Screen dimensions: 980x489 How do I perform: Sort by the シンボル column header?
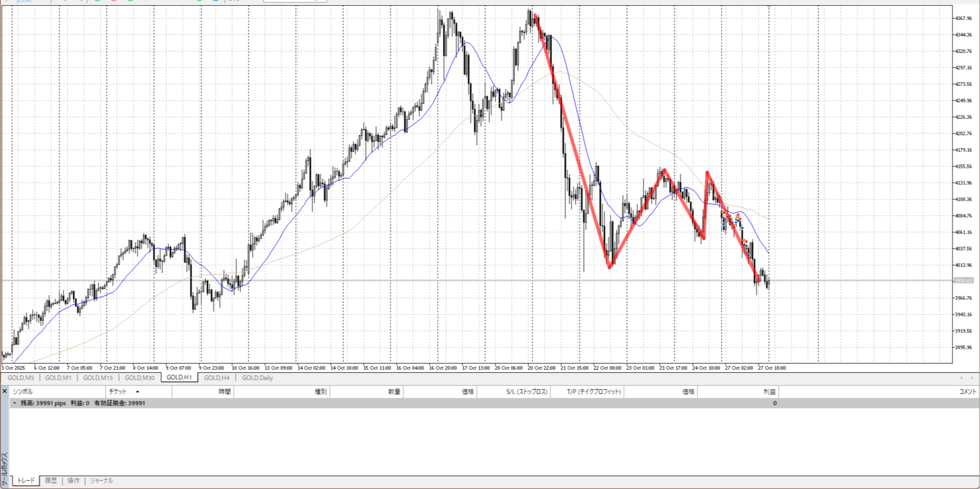tap(23, 392)
